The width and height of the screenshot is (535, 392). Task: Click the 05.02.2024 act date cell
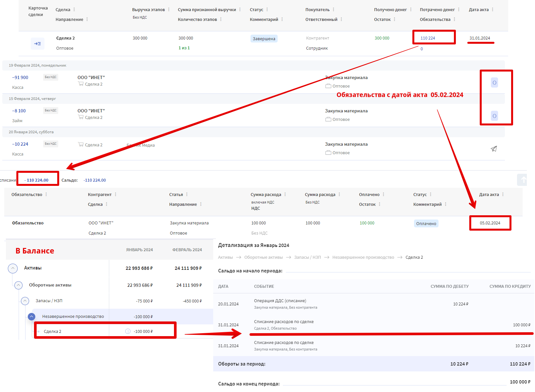coord(490,223)
